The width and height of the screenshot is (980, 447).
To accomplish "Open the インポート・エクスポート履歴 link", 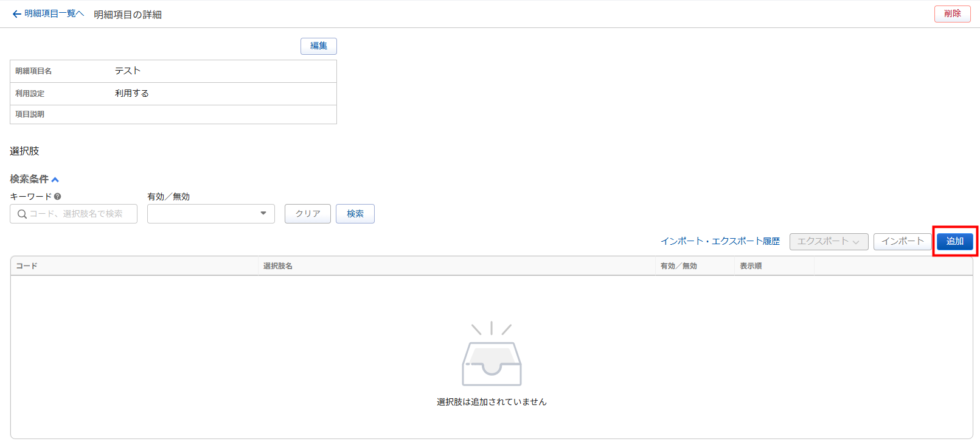I will pyautogui.click(x=720, y=242).
